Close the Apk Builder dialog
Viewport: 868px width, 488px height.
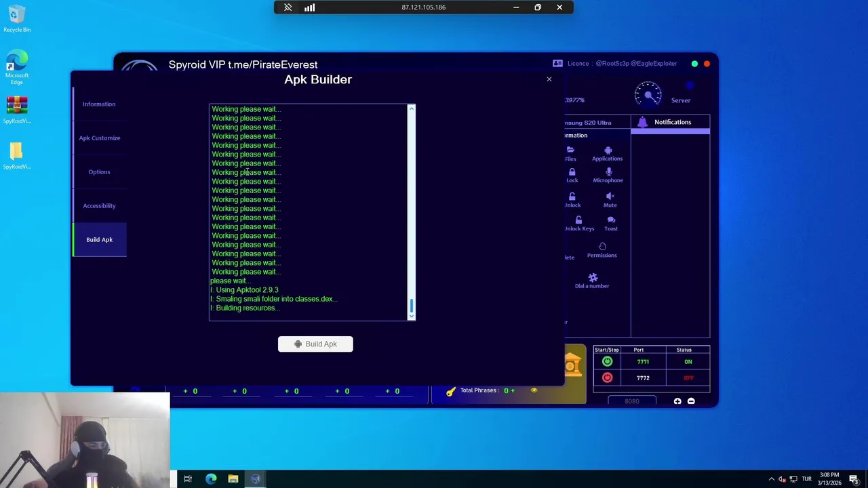(549, 79)
